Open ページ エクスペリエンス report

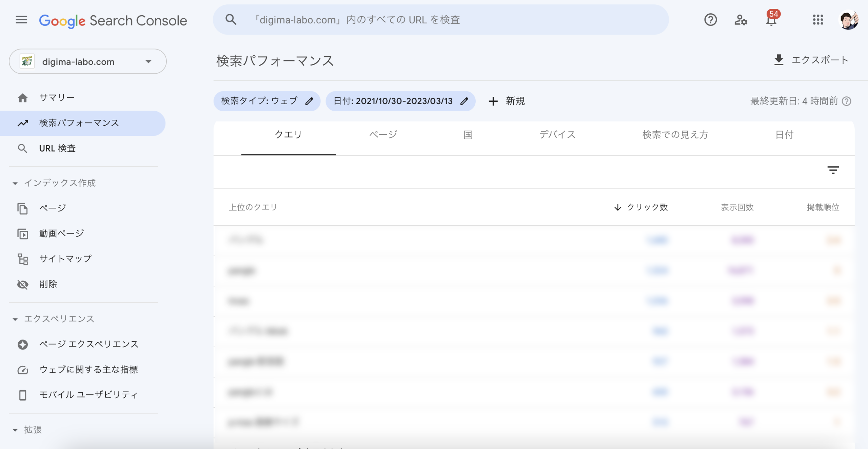click(x=89, y=344)
